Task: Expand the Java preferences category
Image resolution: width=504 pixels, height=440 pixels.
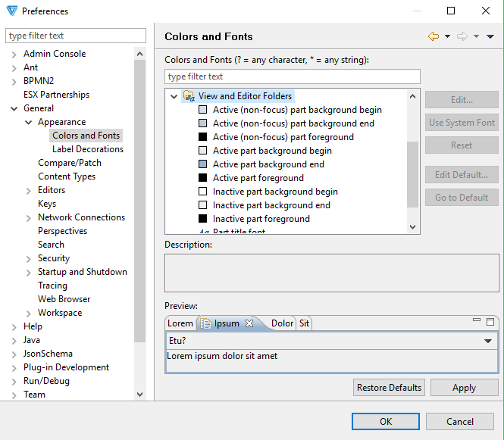Action: 14,340
